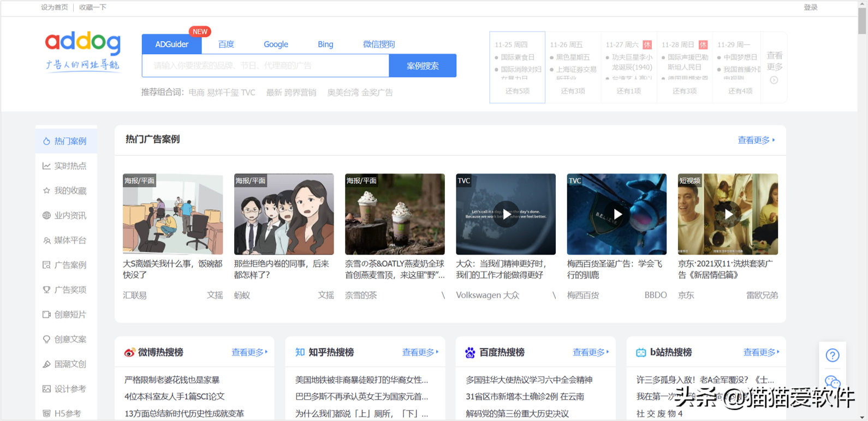Click the calendar next arrow circle icon
This screenshot has height=421, width=868.
[774, 80]
